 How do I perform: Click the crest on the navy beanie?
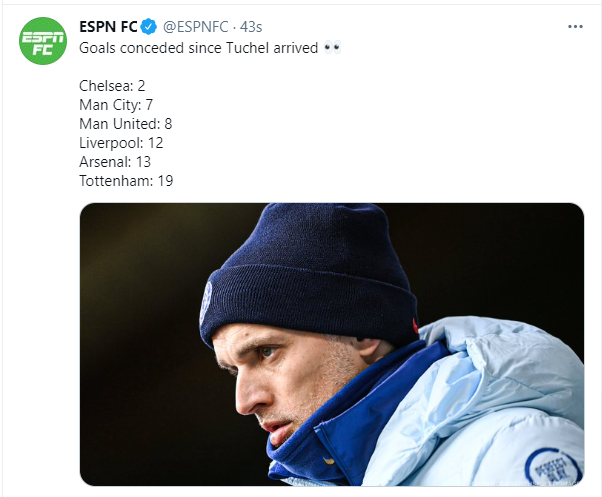(x=207, y=299)
